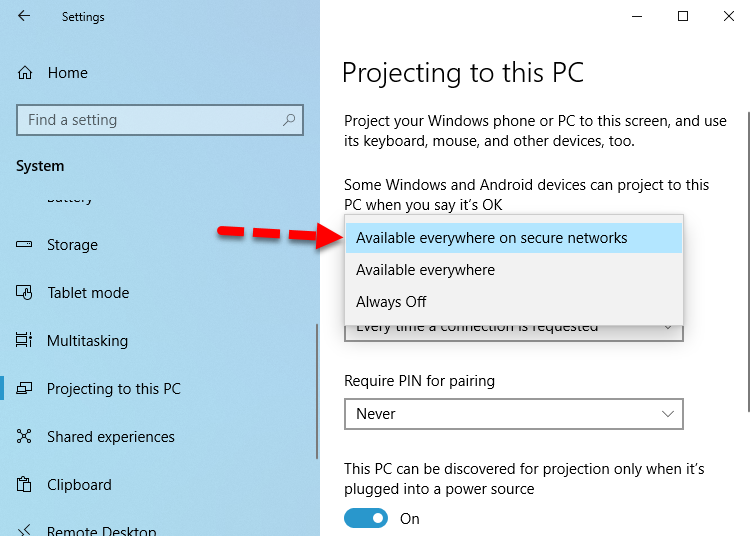Open the Require PIN for pairing dropdown
Screen dimensions: 752x536
(513, 414)
